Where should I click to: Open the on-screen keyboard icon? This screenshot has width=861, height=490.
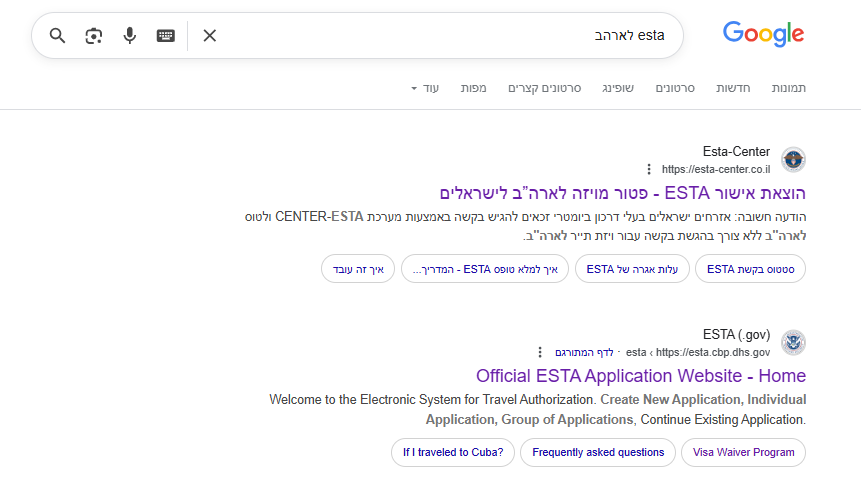point(166,36)
